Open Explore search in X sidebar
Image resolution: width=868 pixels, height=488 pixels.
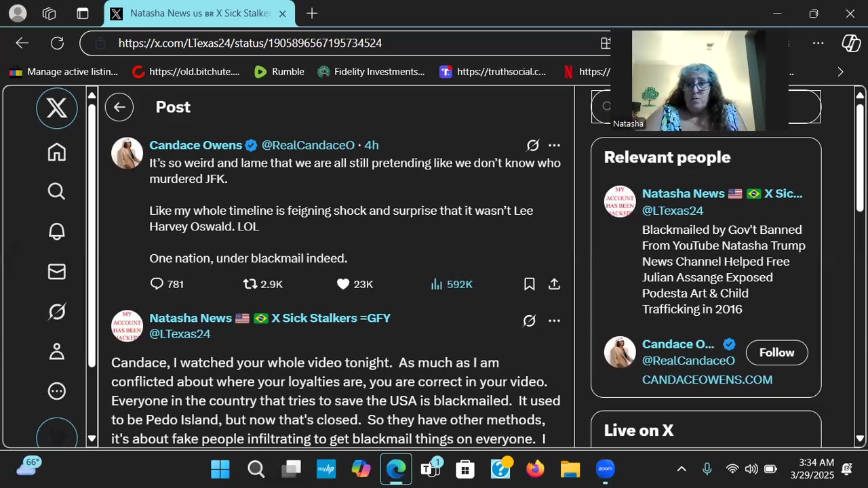tap(57, 192)
